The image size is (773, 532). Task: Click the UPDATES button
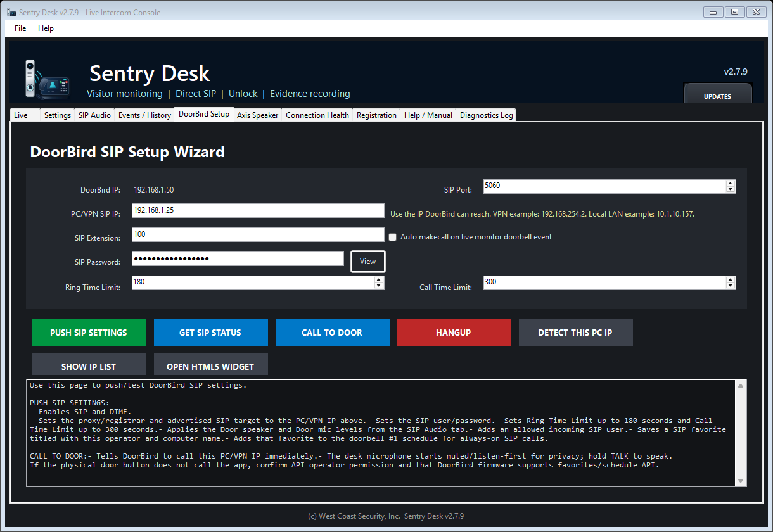[x=718, y=94]
